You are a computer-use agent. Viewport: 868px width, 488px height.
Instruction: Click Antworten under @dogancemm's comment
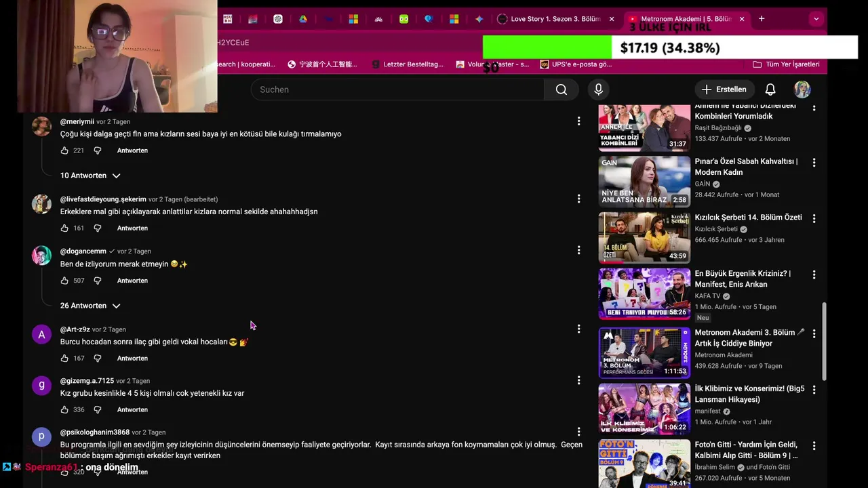132,281
